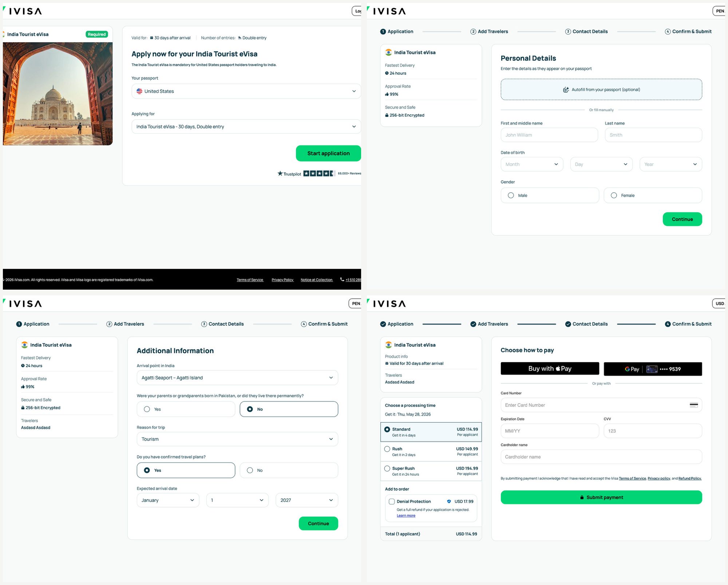Click the Enter Card Number field
The height and width of the screenshot is (585, 728).
pos(601,405)
